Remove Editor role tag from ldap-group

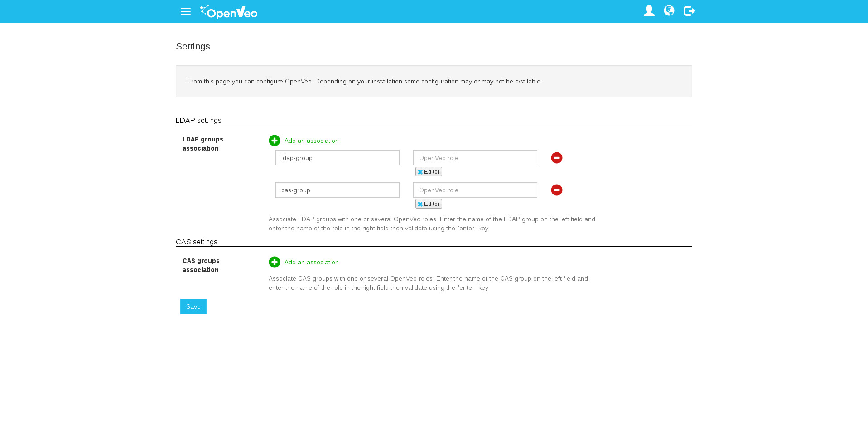tap(420, 172)
